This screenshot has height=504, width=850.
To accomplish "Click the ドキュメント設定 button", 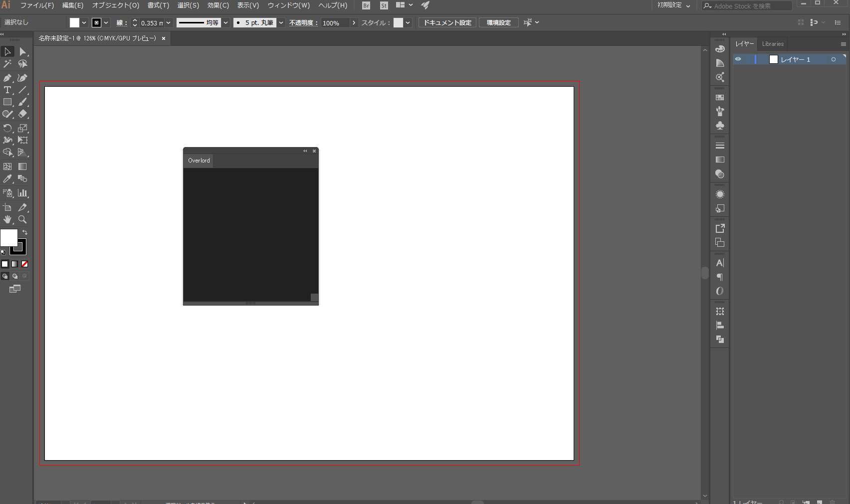I will click(x=447, y=23).
